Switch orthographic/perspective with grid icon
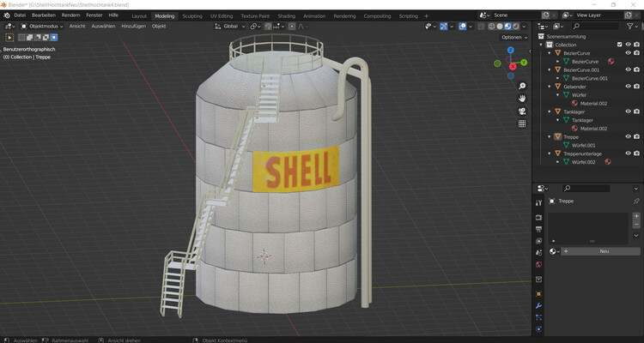 (x=522, y=123)
